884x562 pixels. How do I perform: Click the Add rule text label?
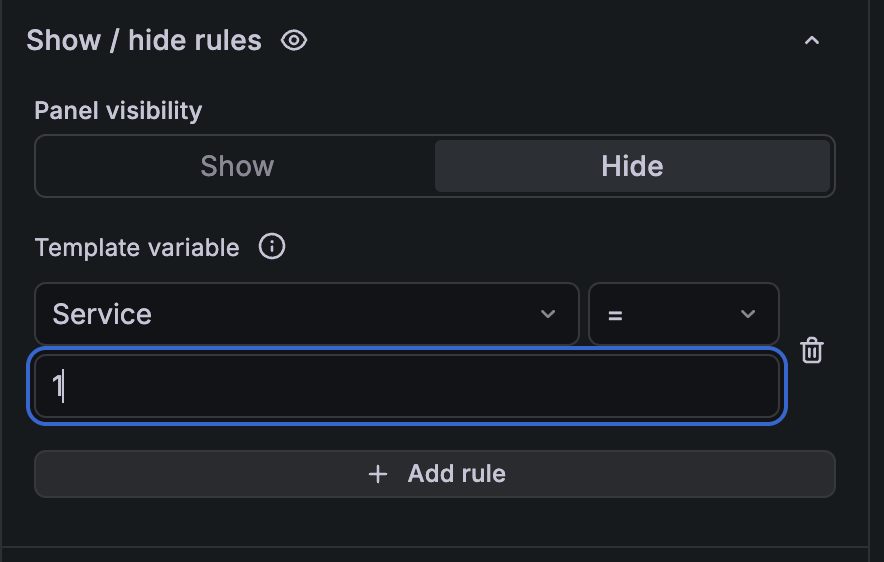(456, 474)
